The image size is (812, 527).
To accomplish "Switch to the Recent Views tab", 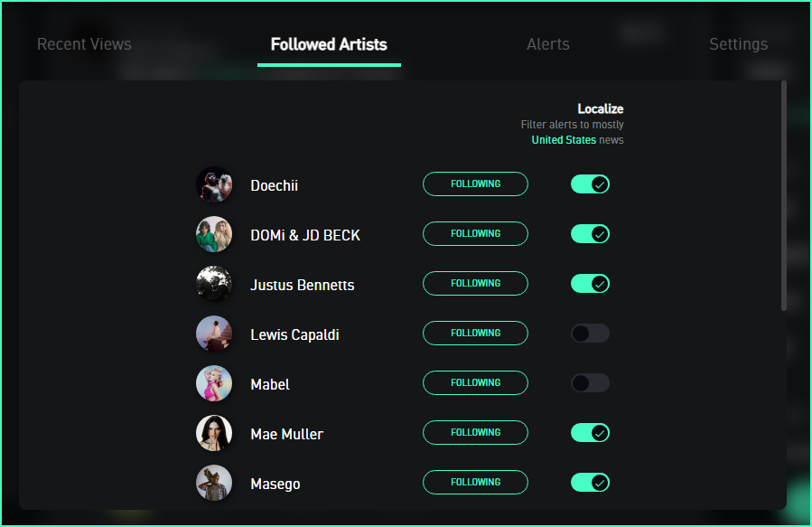I will click(84, 44).
